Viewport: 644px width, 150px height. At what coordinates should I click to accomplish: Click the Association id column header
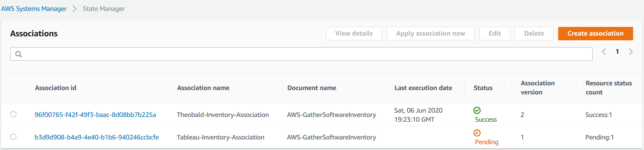(x=55, y=88)
